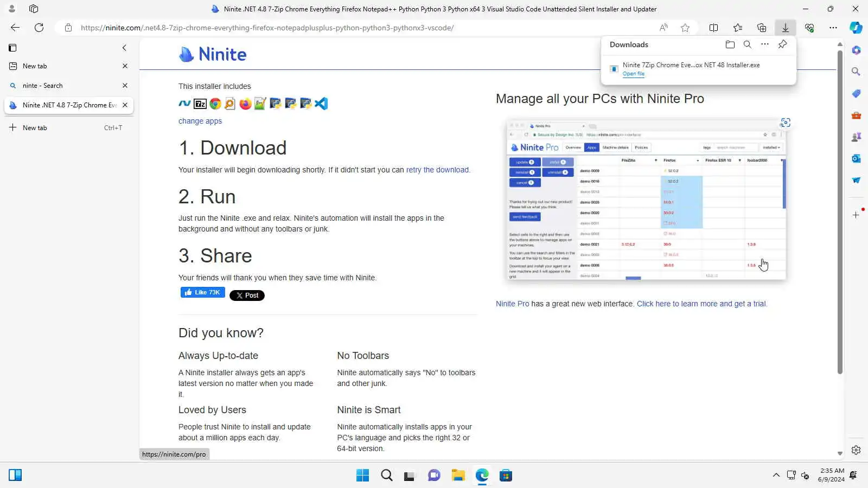Open Tools in the Edge sidebar
868x488 pixels.
tap(856, 115)
